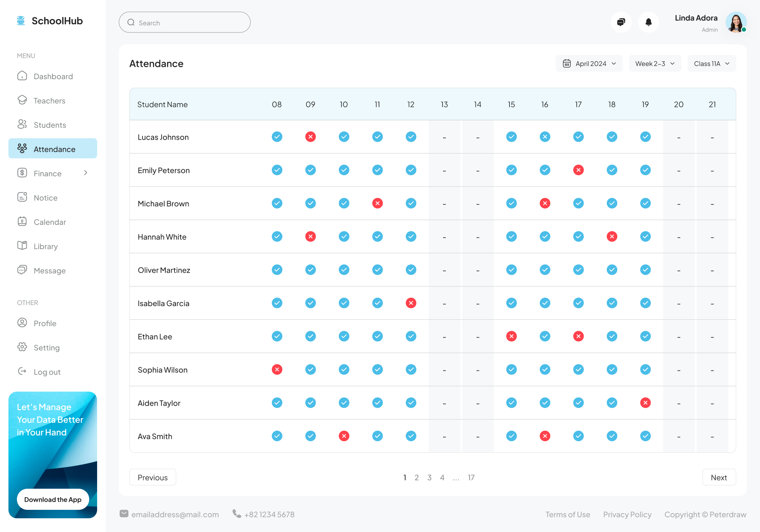
Task: Click Next to view more students
Action: click(719, 477)
